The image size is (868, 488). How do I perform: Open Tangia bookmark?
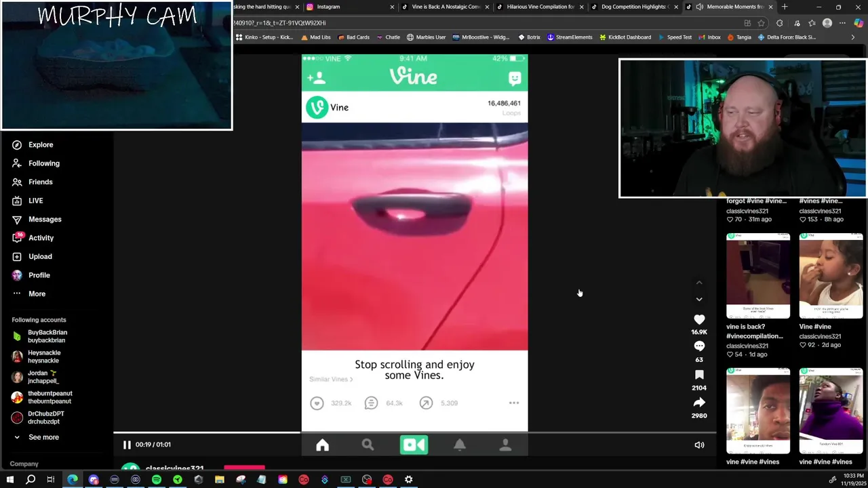739,37
